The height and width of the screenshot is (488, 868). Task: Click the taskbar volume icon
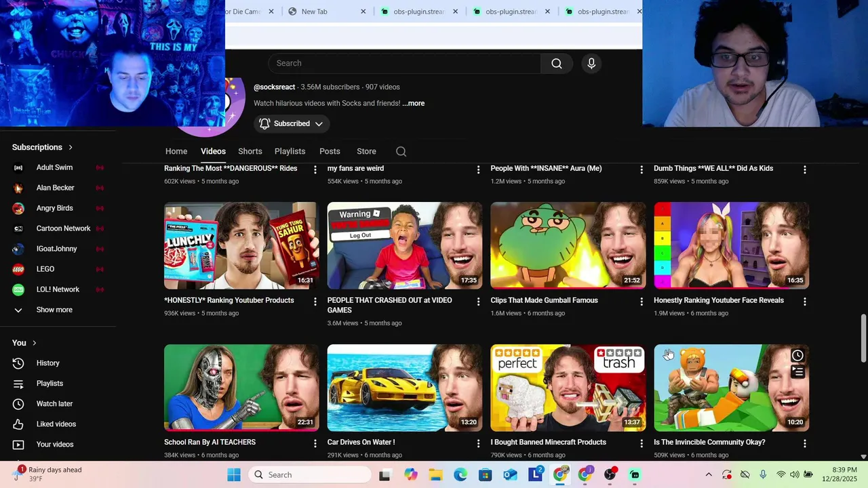[x=795, y=474]
